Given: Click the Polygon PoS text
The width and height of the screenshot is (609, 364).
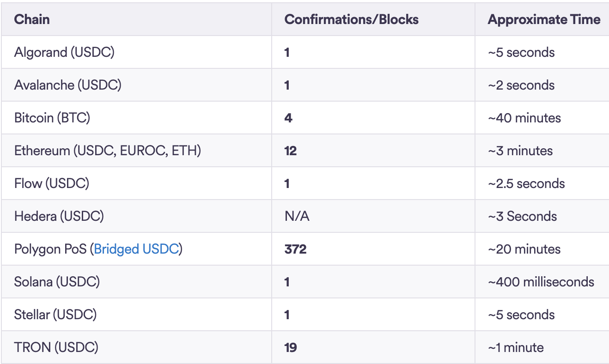Looking at the screenshot, I should (51, 249).
